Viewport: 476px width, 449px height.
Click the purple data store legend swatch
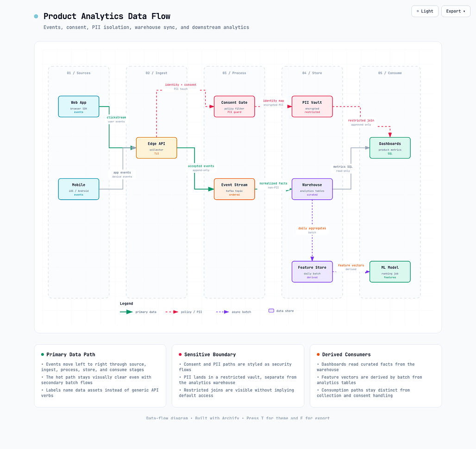coord(271,311)
